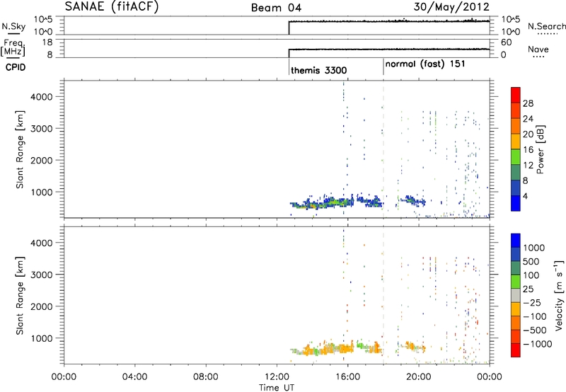Click the N.Sky legend label
Screen dimensions: 566x392
point(13,26)
